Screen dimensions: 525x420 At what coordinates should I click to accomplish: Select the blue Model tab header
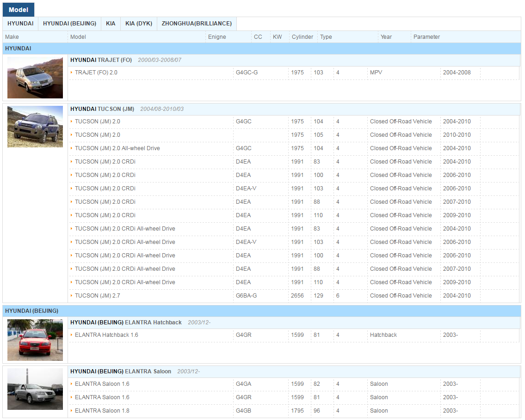point(19,10)
